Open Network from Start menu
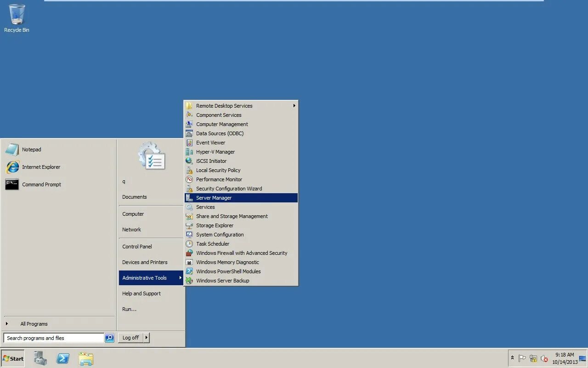 [132, 230]
